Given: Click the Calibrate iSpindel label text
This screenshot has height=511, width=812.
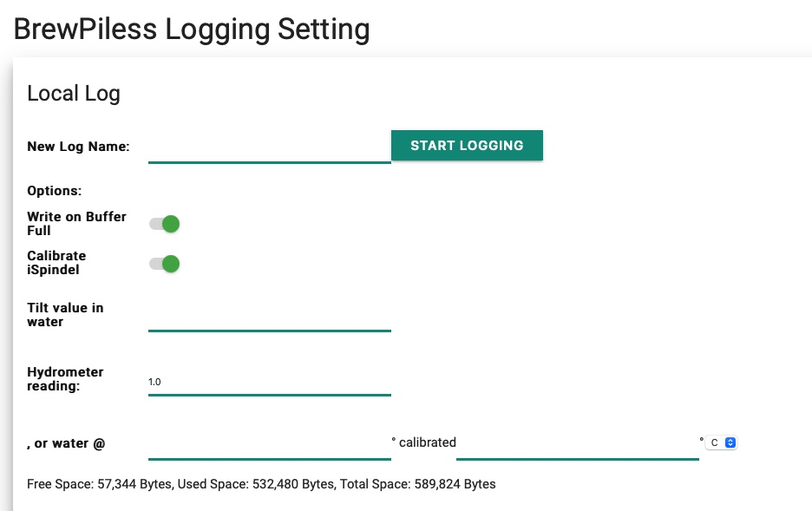Looking at the screenshot, I should click(x=56, y=263).
